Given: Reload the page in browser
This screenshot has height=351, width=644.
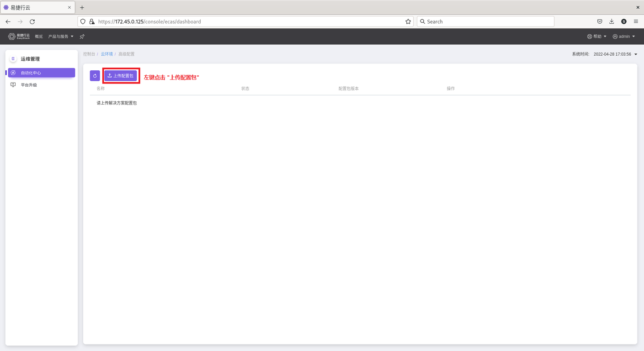Looking at the screenshot, I should click(x=32, y=21).
